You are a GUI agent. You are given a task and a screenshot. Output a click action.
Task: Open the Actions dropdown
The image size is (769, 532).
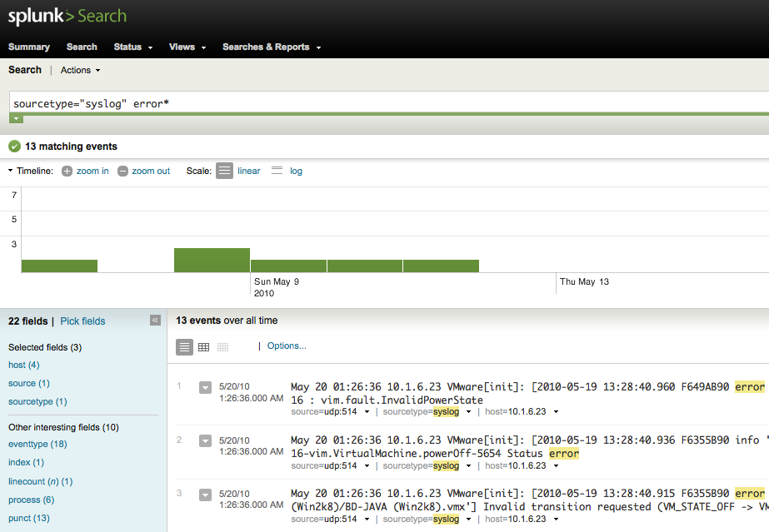[81, 70]
